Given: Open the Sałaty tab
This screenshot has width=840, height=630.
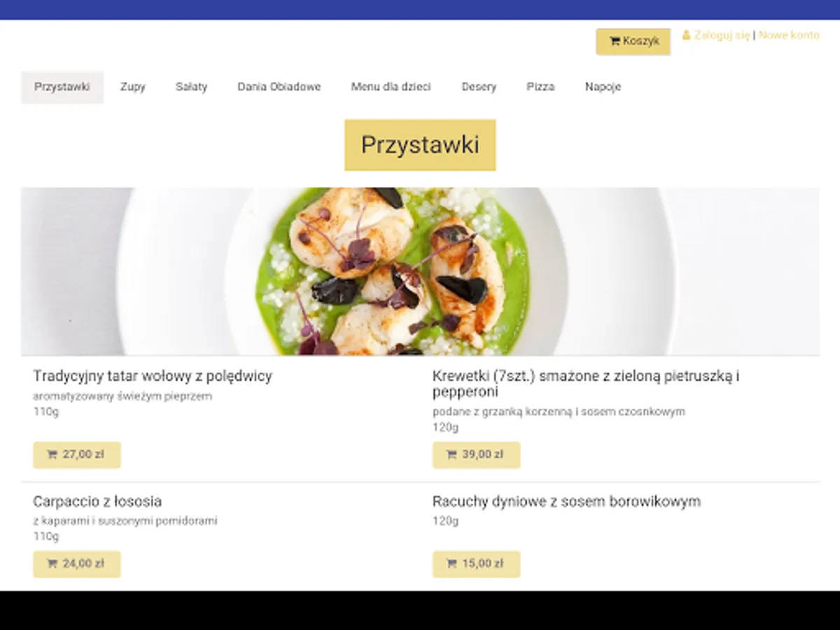Looking at the screenshot, I should point(191,87).
